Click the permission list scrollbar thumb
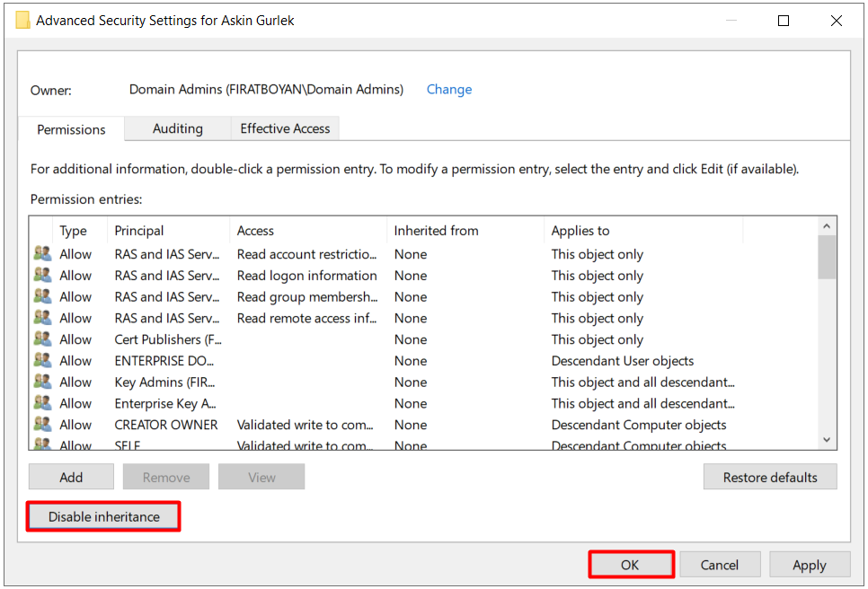 click(x=827, y=257)
